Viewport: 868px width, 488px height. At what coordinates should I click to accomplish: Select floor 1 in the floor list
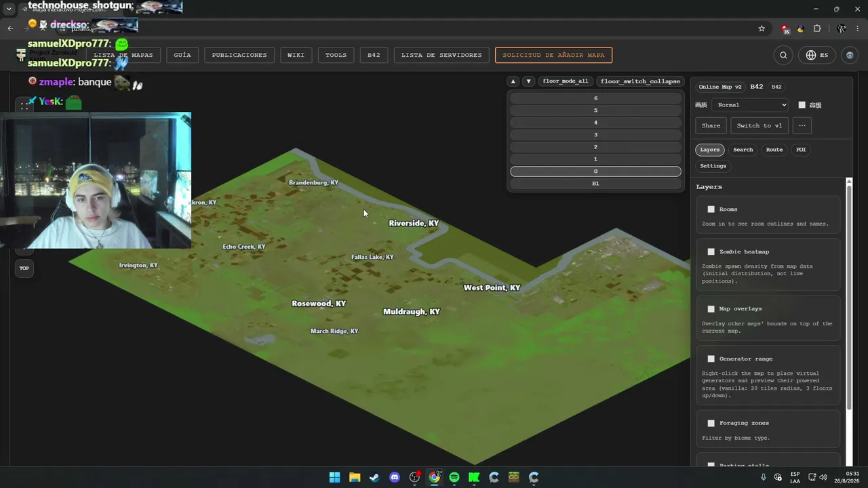(x=595, y=159)
